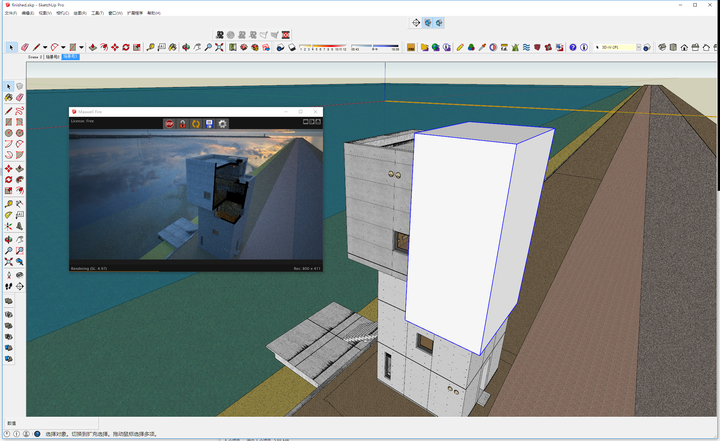The height and width of the screenshot is (441, 720).
Task: Click the Zoom Extents icon
Action: (x=218, y=47)
